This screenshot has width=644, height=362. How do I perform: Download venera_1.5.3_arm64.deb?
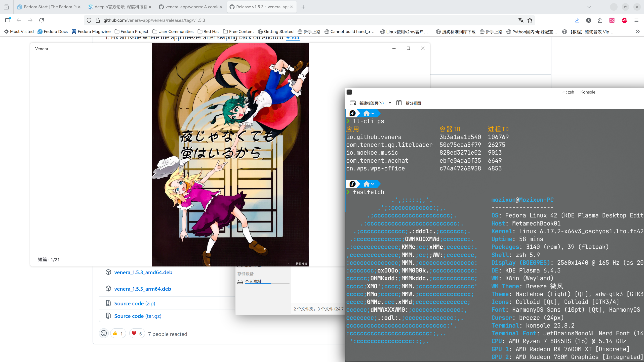143,289
